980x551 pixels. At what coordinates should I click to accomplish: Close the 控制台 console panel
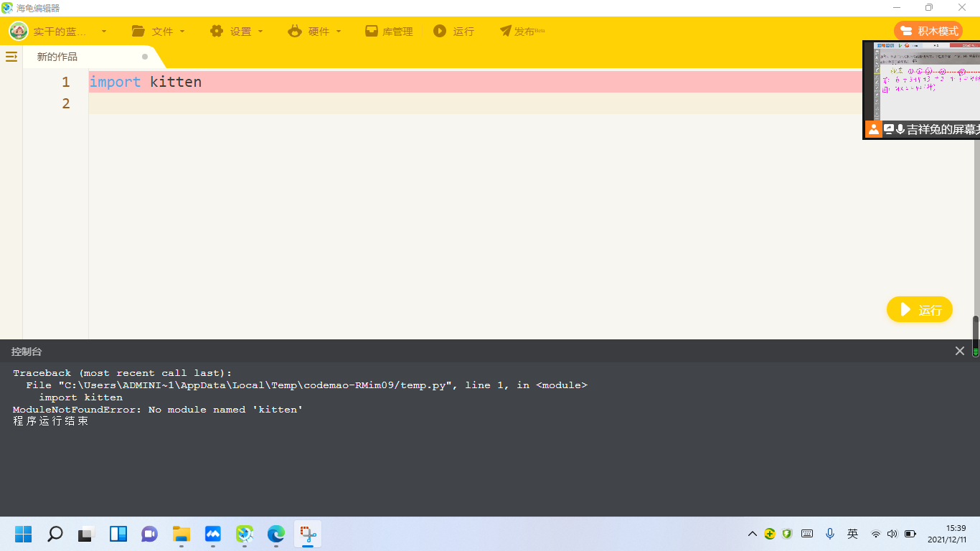point(960,351)
